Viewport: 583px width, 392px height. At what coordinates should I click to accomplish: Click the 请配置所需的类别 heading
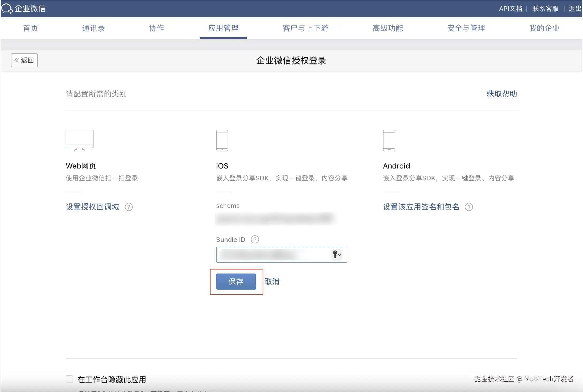click(96, 94)
